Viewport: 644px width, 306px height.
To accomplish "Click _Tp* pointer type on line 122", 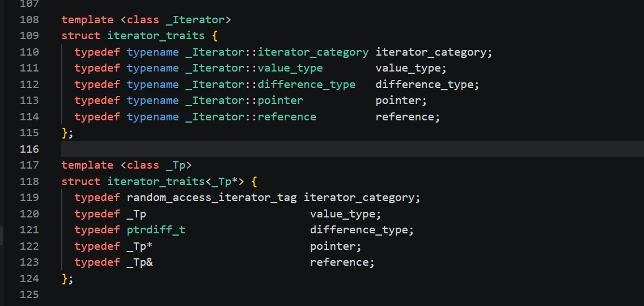I will click(140, 246).
